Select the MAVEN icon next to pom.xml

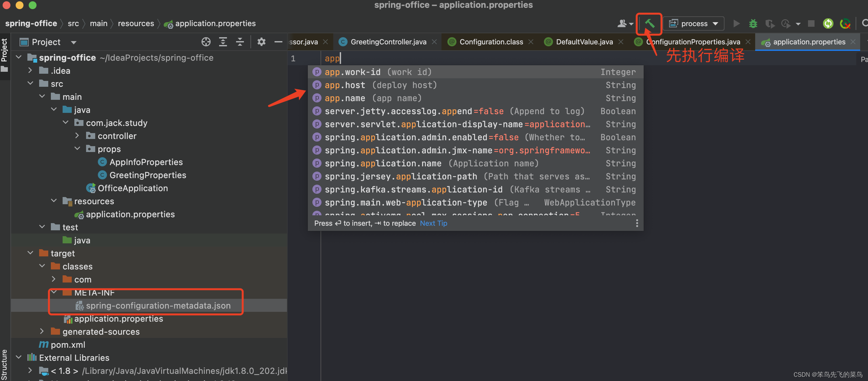pyautogui.click(x=43, y=344)
